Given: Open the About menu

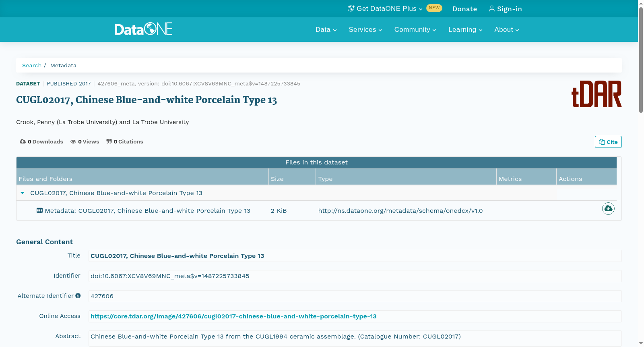Looking at the screenshot, I should (507, 29).
